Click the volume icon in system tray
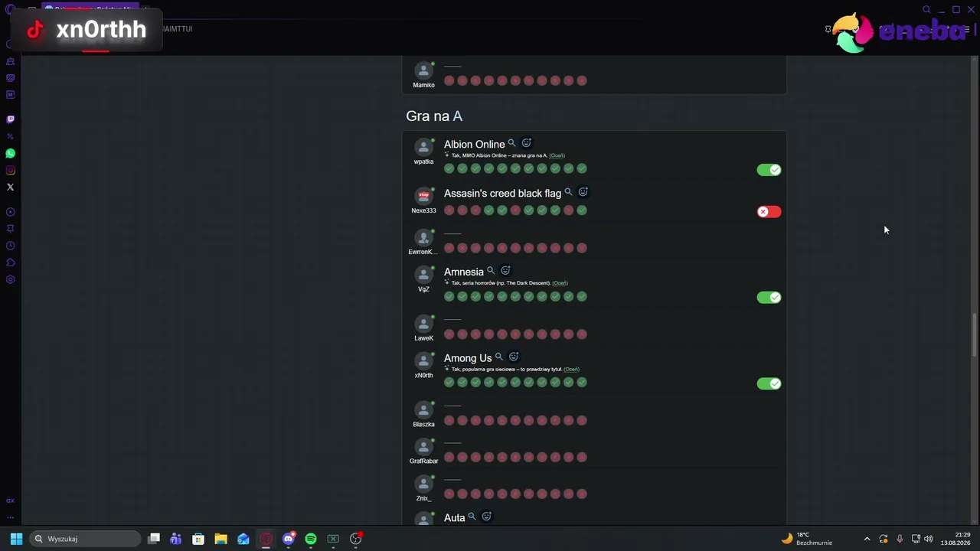 [929, 539]
